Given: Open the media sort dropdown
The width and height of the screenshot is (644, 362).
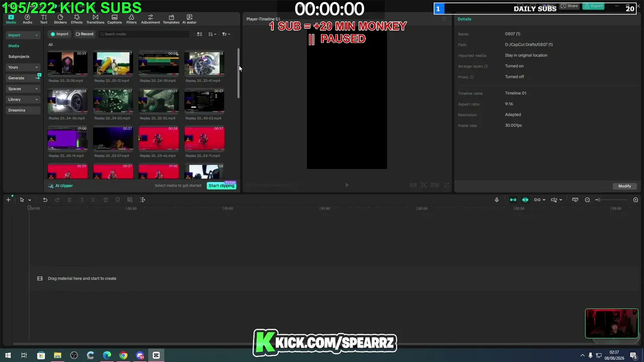Looking at the screenshot, I should 212,34.
